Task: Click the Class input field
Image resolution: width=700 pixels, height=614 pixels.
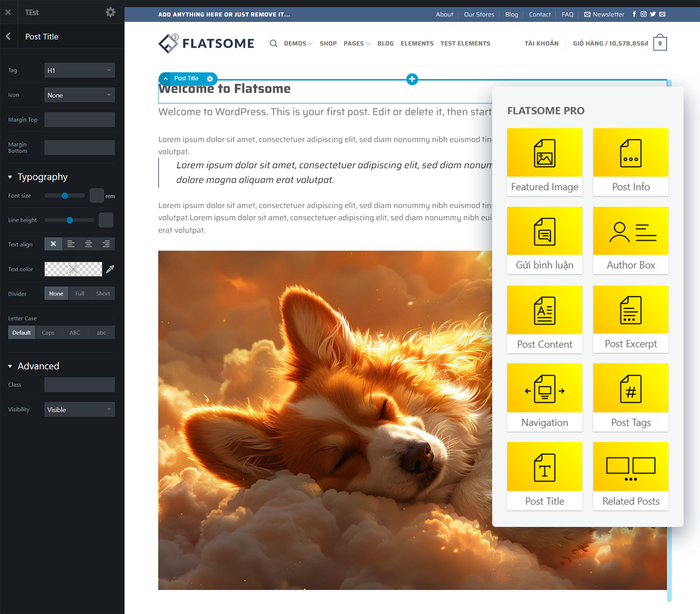Action: [x=79, y=385]
